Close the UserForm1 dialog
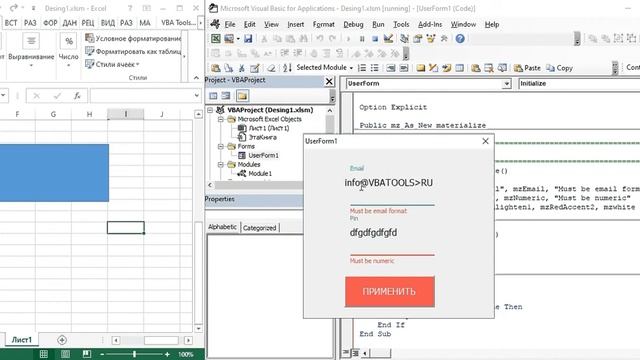 tap(485, 141)
